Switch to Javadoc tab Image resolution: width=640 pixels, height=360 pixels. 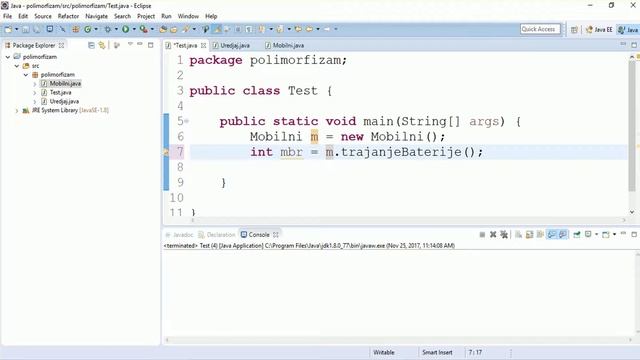click(x=179, y=235)
